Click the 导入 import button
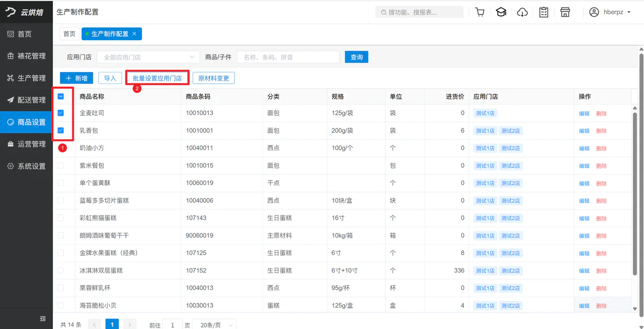Image resolution: width=644 pixels, height=329 pixels. (110, 78)
